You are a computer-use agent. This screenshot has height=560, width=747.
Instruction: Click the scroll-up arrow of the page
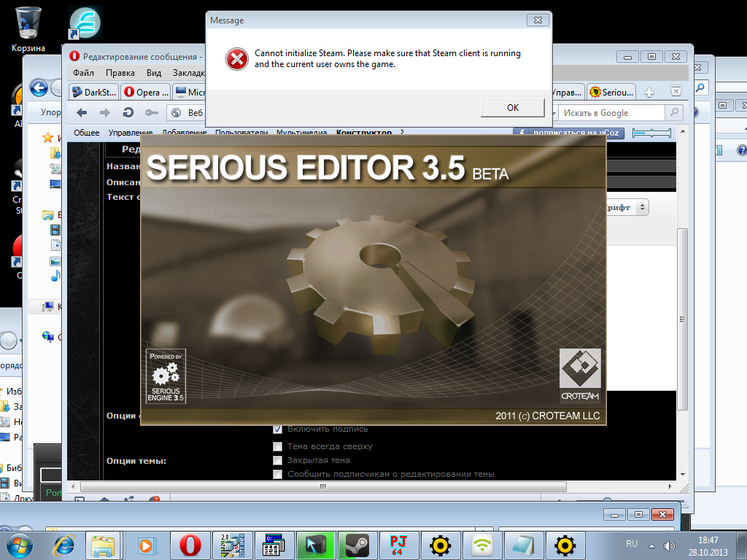tap(683, 131)
